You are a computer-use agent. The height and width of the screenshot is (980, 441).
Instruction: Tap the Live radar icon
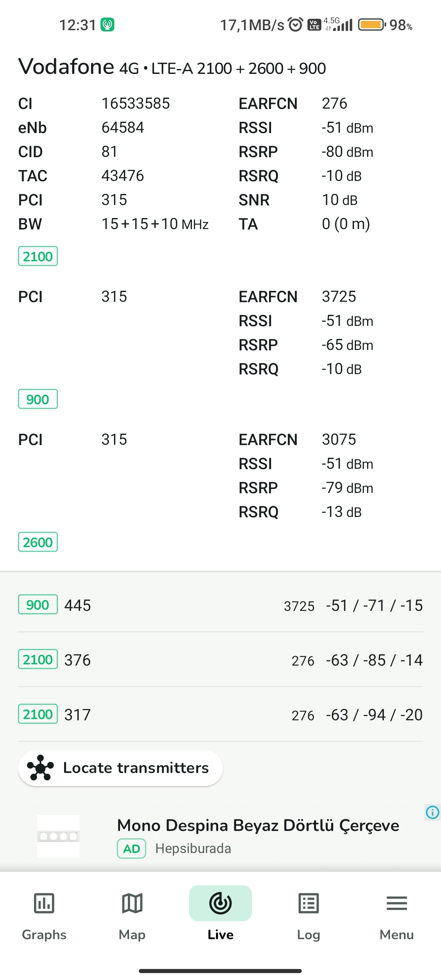pos(220,903)
